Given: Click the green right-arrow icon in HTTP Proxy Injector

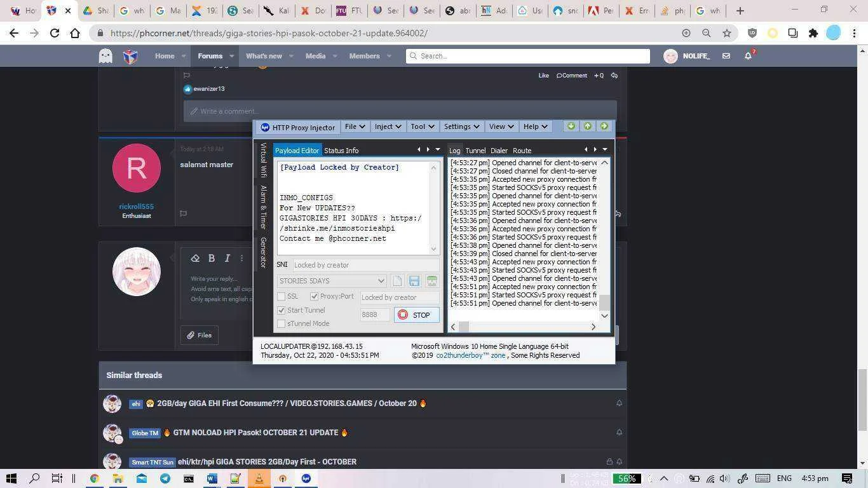Looking at the screenshot, I should coord(604,126).
